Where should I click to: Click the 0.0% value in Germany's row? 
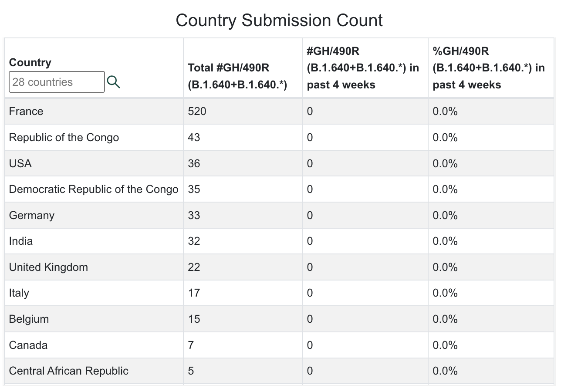445,216
